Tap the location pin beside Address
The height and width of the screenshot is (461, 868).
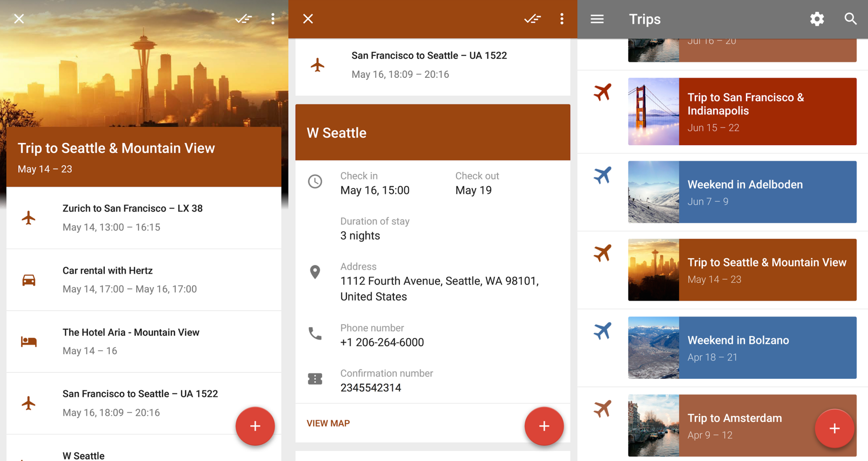coord(315,272)
